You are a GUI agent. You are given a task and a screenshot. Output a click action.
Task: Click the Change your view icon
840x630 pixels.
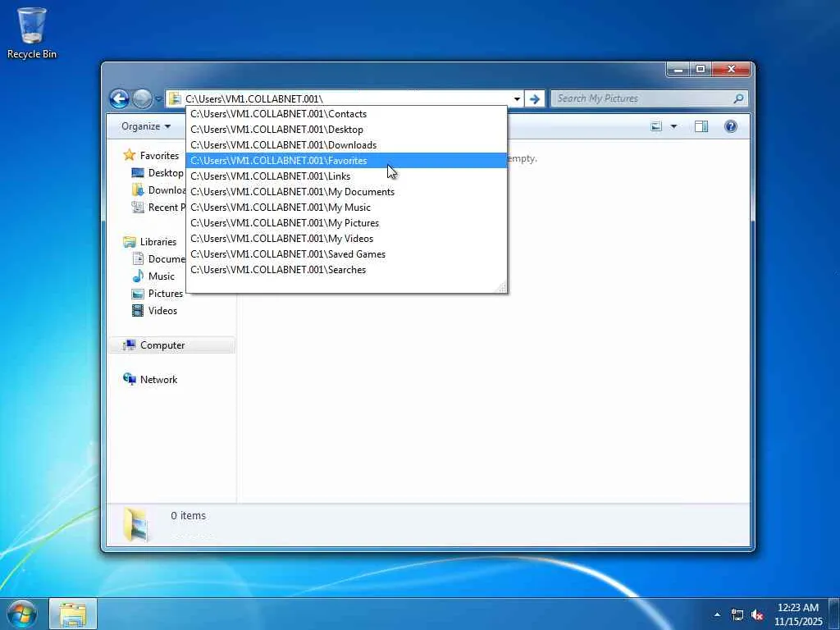coord(656,126)
